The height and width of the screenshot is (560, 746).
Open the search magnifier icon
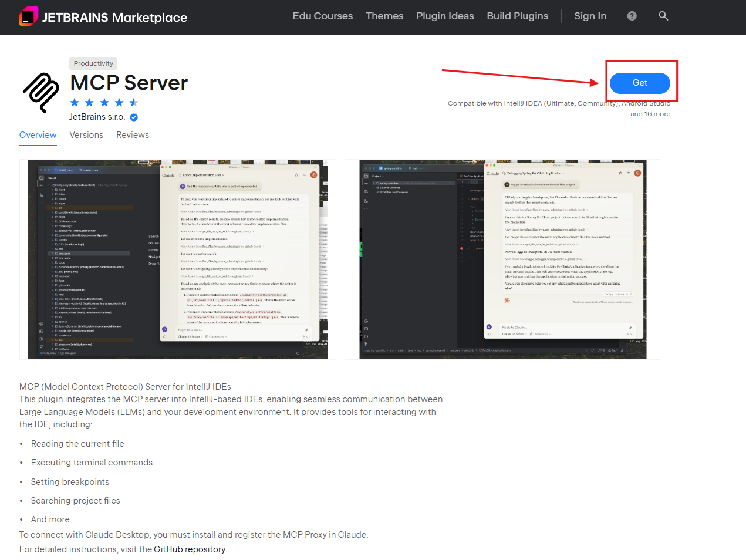click(x=663, y=16)
